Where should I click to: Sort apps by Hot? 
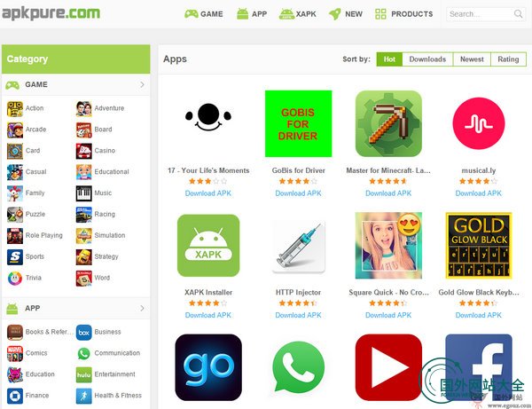click(x=389, y=59)
